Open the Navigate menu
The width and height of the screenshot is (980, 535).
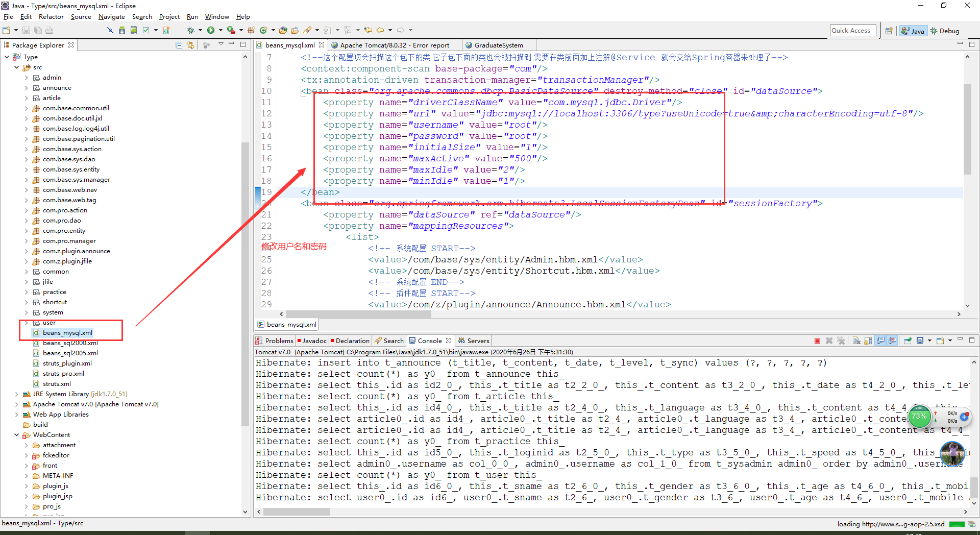tap(112, 17)
